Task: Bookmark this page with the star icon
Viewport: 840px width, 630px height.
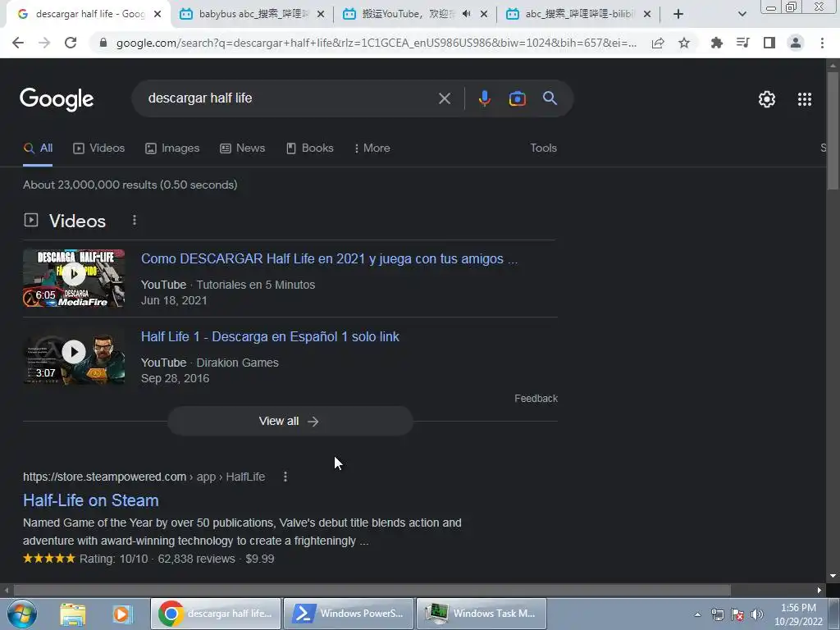Action: click(684, 43)
